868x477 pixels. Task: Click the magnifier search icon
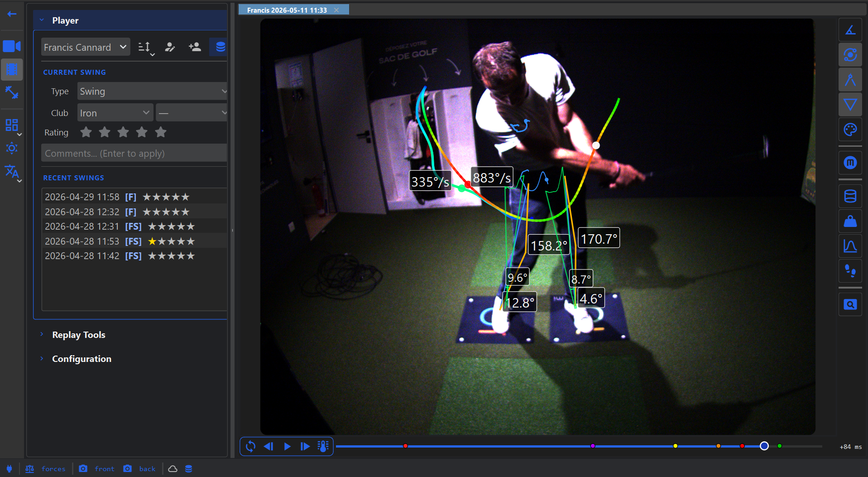(850, 304)
